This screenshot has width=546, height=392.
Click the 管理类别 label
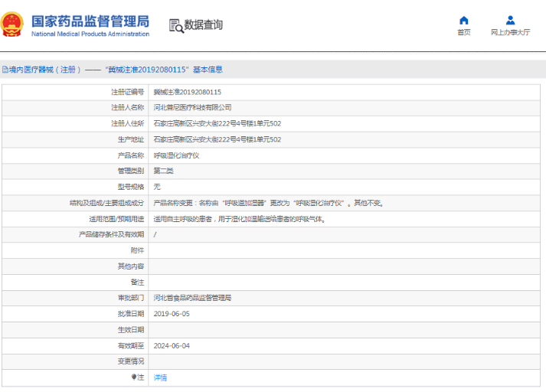[x=131, y=171]
